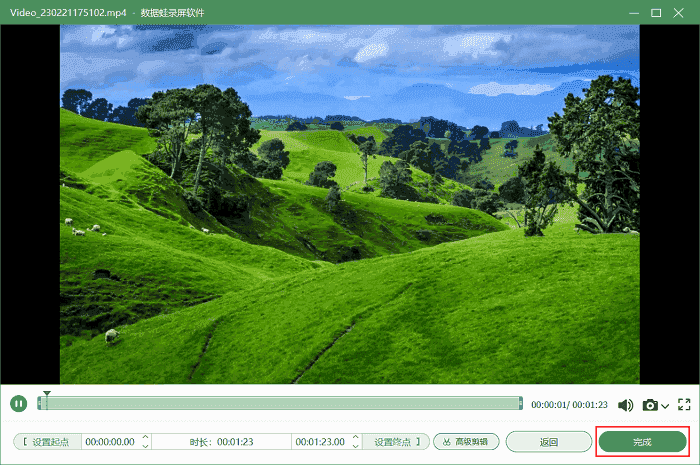Click the video preview image
Image resolution: width=700 pixels, height=465 pixels.
[350, 204]
